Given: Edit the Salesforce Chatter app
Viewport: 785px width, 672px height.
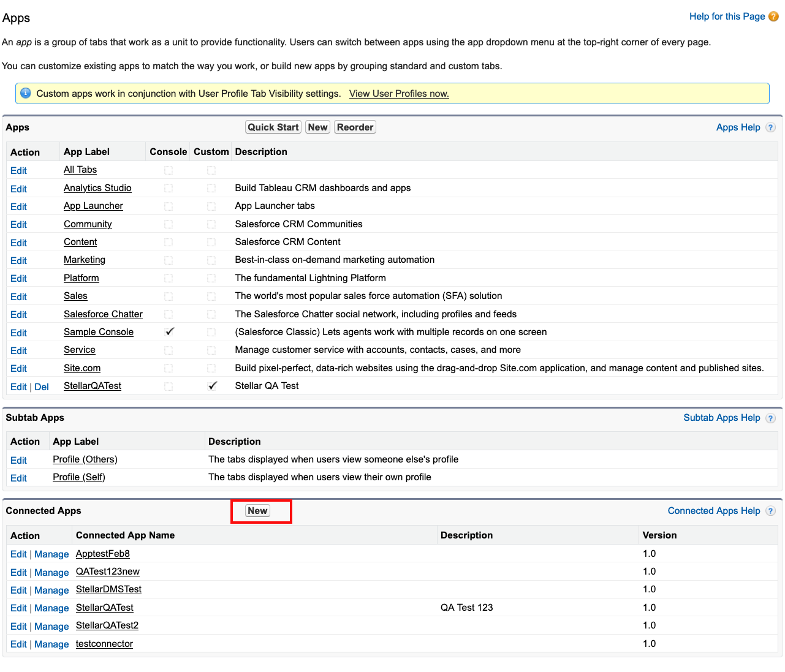Looking at the screenshot, I should click(x=18, y=314).
